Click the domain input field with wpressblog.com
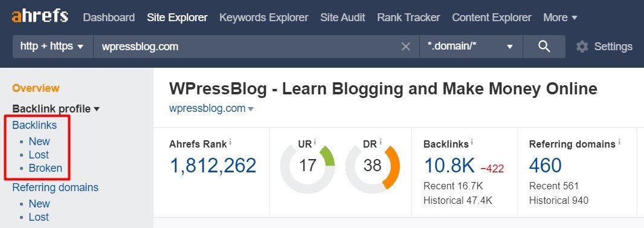The image size is (644, 228). (246, 47)
